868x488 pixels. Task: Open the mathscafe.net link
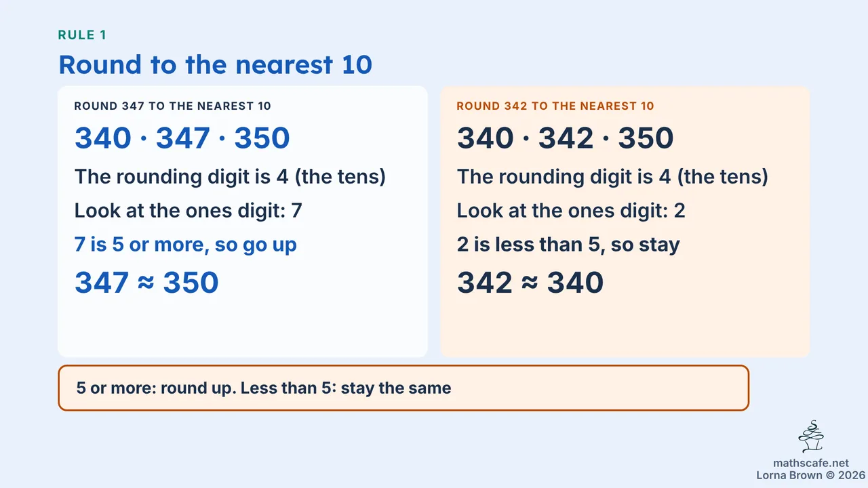811,463
